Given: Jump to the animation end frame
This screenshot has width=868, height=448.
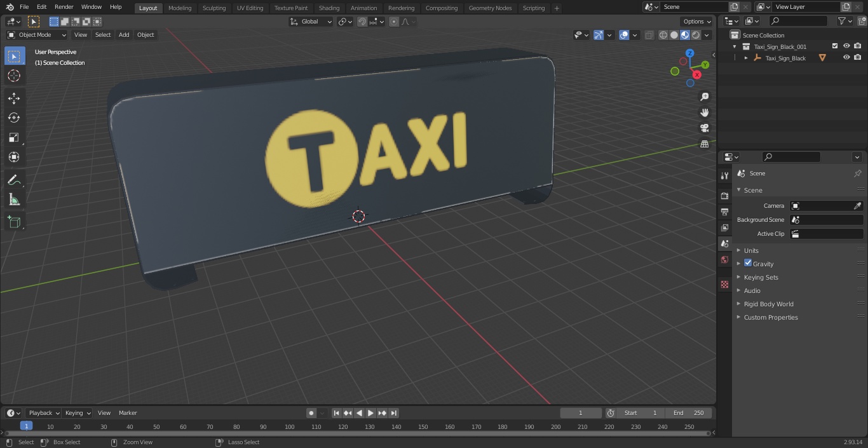Looking at the screenshot, I should 394,413.
